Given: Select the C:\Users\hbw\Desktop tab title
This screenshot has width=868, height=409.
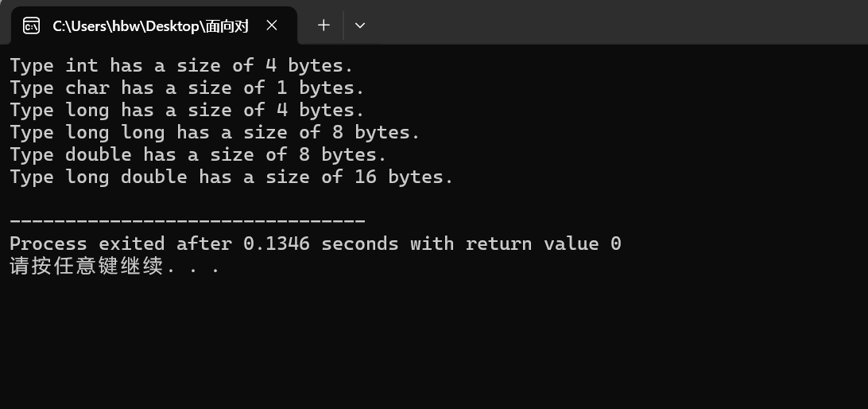Looking at the screenshot, I should 150,26.
